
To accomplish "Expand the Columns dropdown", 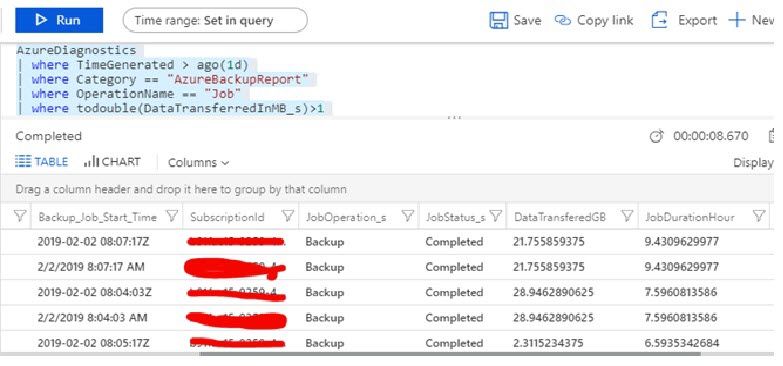I will tap(198, 163).
